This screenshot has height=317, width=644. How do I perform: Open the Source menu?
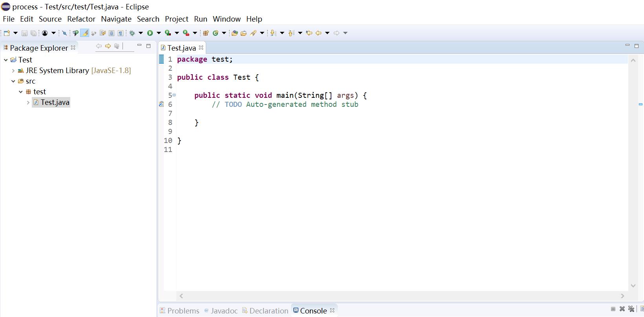click(50, 19)
